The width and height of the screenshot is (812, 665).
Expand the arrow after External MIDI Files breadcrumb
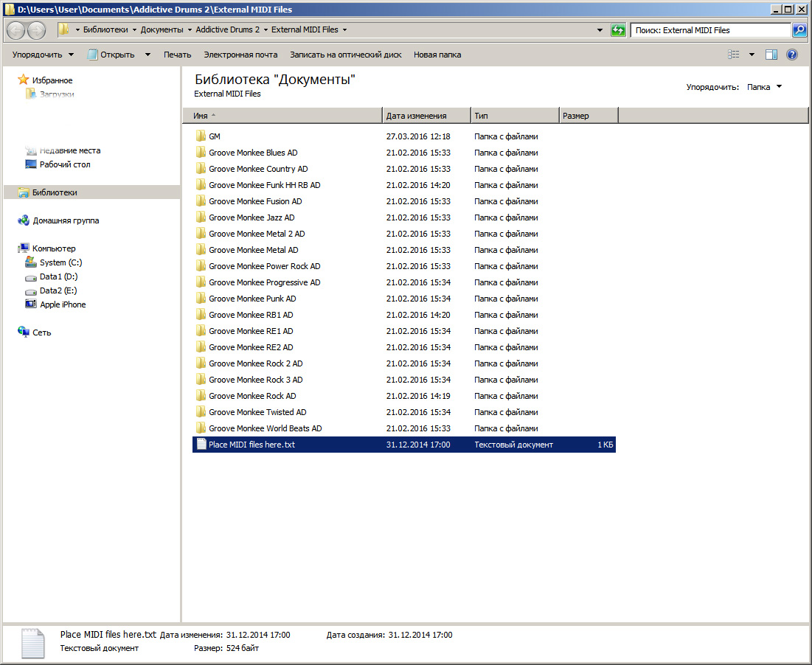344,30
